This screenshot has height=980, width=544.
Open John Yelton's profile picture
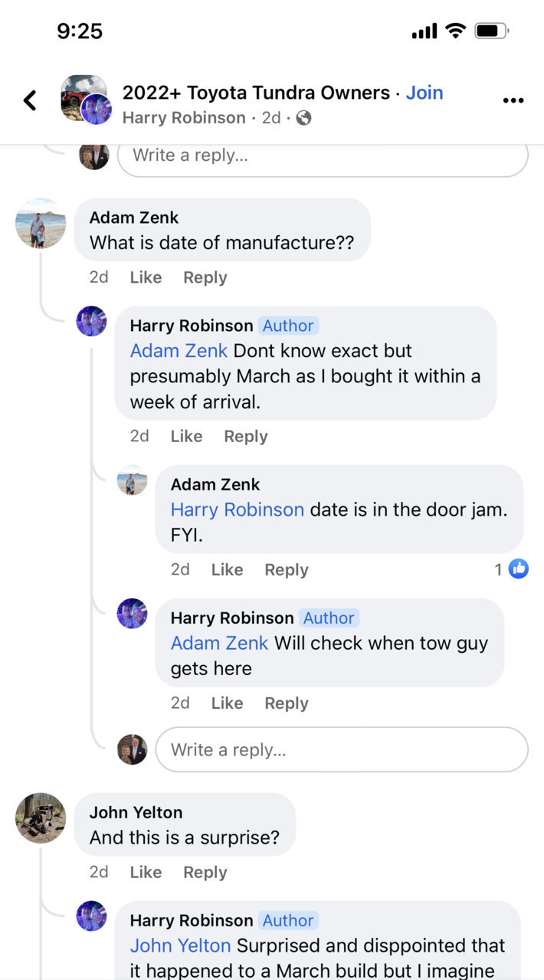click(x=41, y=818)
